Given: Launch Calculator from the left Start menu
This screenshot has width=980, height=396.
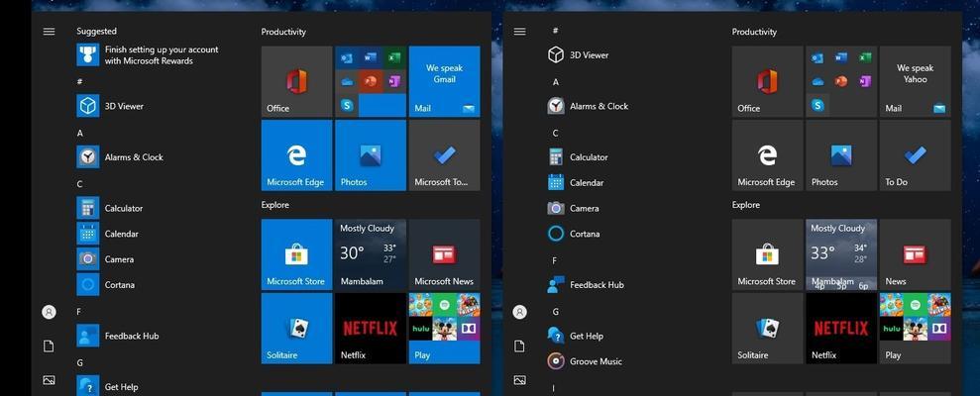Looking at the screenshot, I should coord(109,209).
